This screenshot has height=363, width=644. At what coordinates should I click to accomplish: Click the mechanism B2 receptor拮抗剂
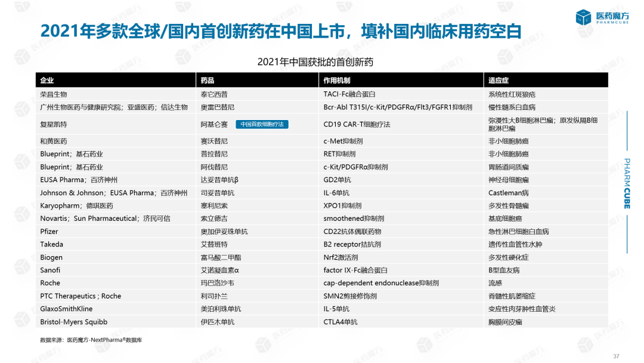click(x=352, y=244)
